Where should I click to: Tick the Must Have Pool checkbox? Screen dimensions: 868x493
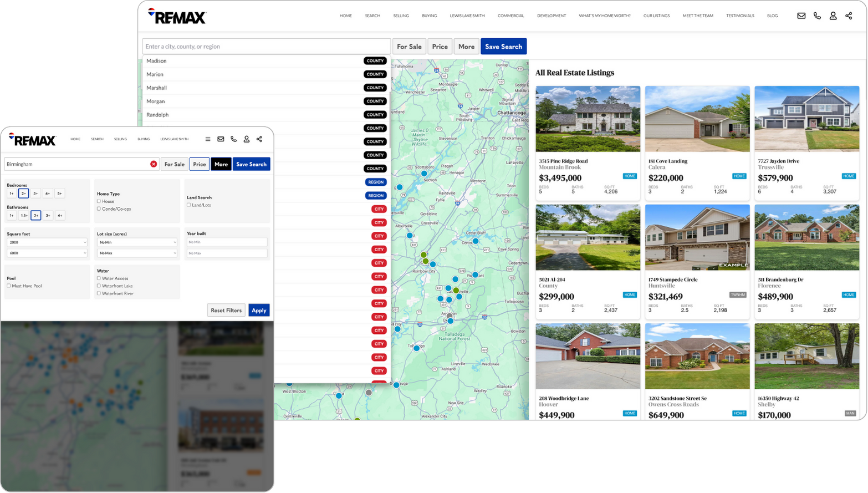pyautogui.click(x=9, y=286)
